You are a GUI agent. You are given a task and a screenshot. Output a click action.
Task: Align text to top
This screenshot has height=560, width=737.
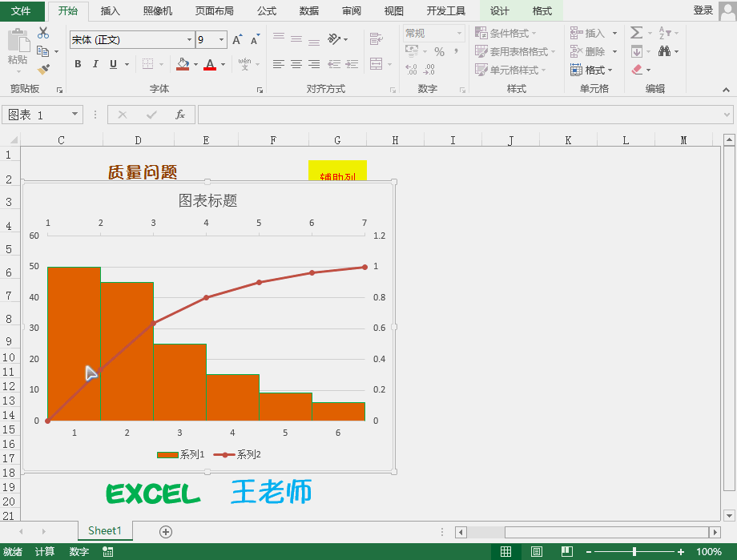coord(279,38)
